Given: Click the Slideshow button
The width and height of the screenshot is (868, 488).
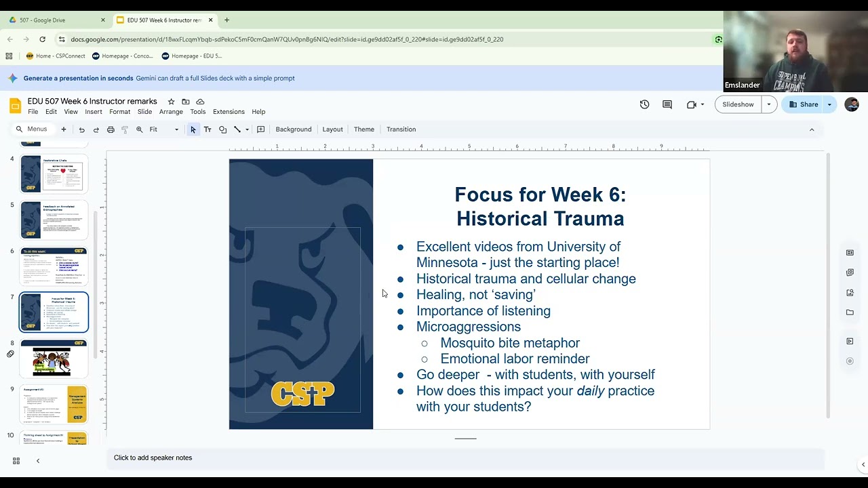Looking at the screenshot, I should tap(738, 104).
